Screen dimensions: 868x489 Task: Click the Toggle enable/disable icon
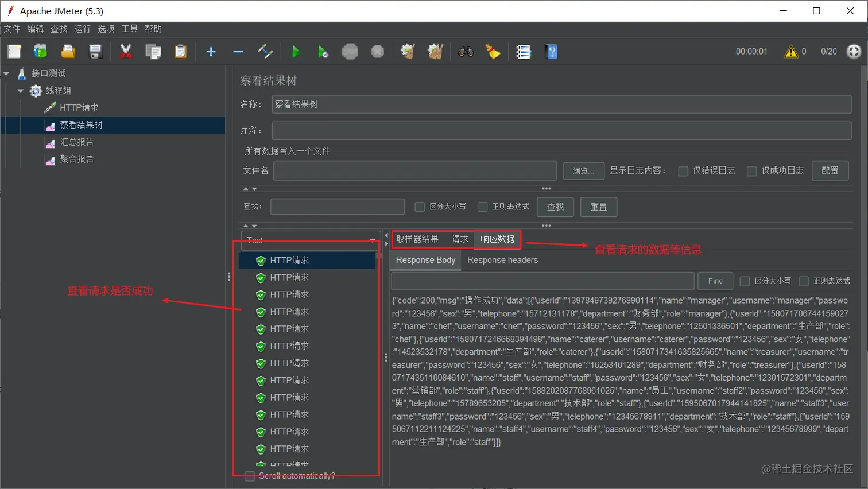coord(265,52)
